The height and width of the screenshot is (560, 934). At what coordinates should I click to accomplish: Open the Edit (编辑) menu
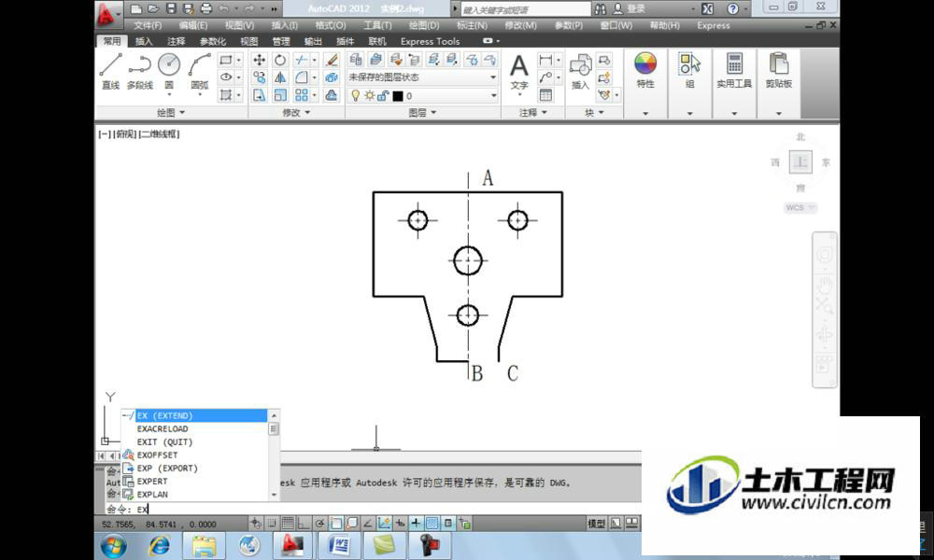(193, 25)
